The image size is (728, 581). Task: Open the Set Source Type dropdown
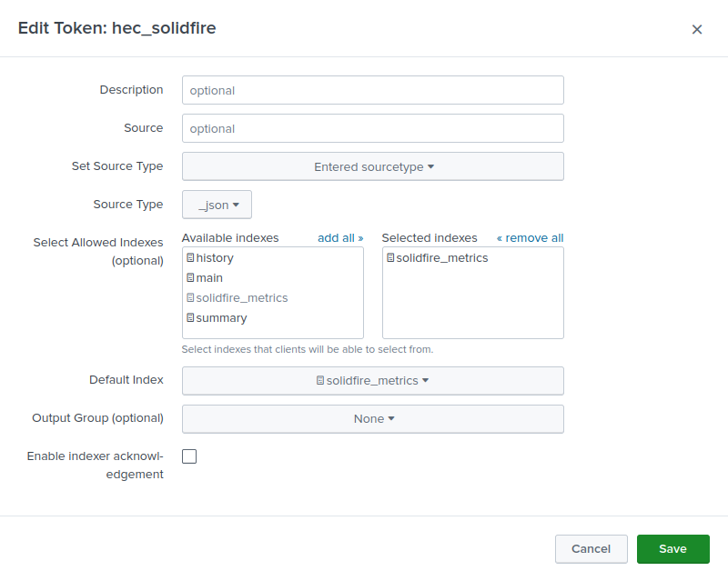pyautogui.click(x=373, y=166)
